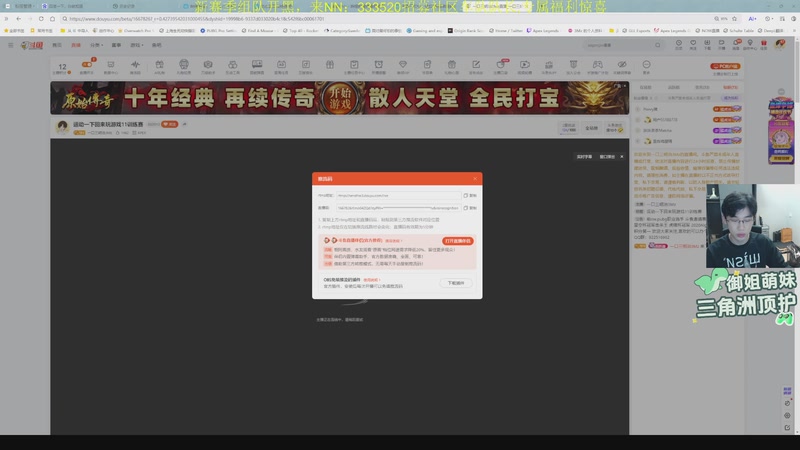This screenshot has width=800, height=450.
Task: Close the player overlay controls
Action: 621,157
